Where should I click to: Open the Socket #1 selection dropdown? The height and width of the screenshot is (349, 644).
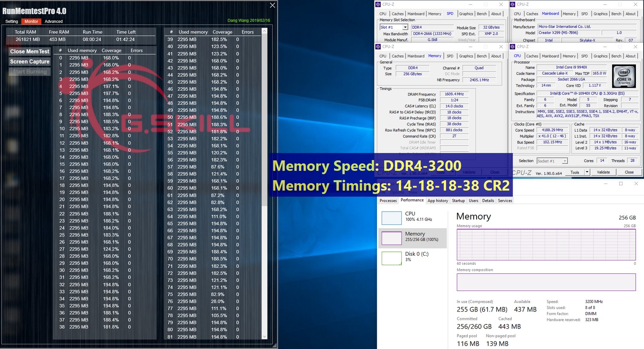point(552,161)
